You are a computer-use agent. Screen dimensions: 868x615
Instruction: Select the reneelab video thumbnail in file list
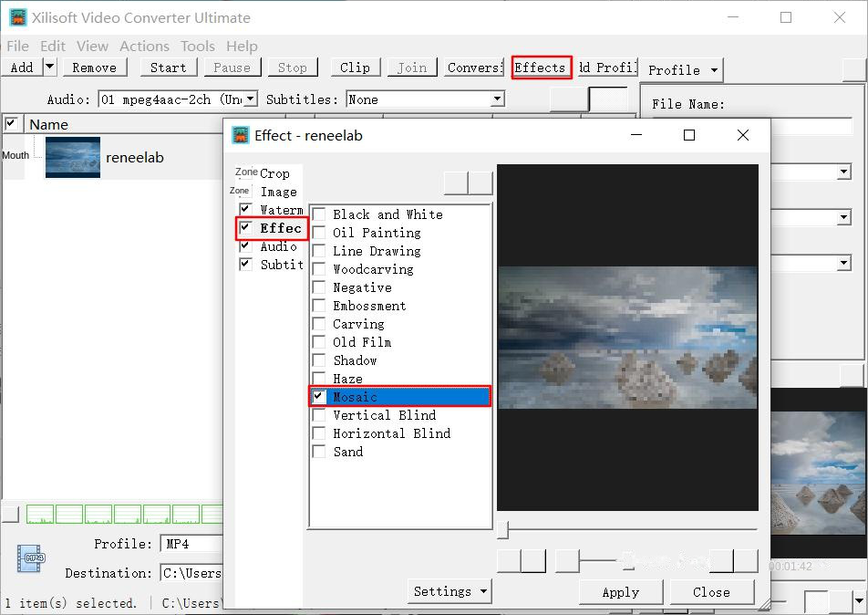click(73, 157)
